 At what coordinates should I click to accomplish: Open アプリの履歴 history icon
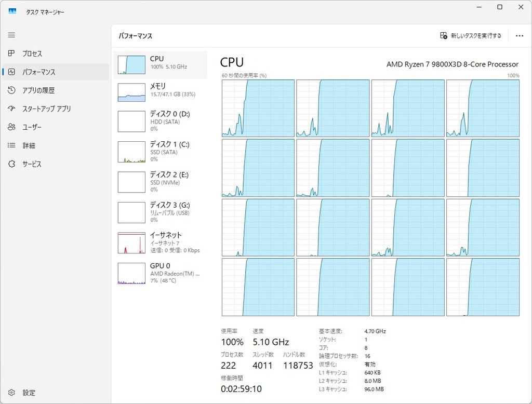point(11,90)
